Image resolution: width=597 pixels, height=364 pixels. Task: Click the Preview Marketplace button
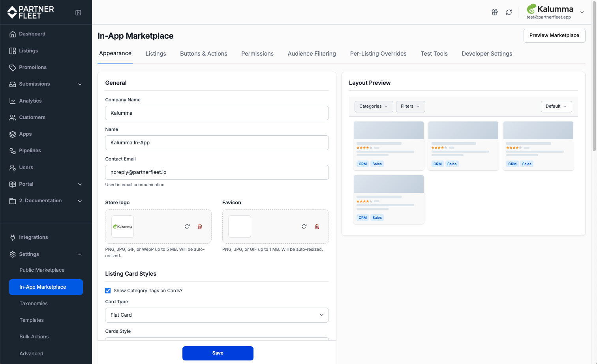(x=554, y=35)
